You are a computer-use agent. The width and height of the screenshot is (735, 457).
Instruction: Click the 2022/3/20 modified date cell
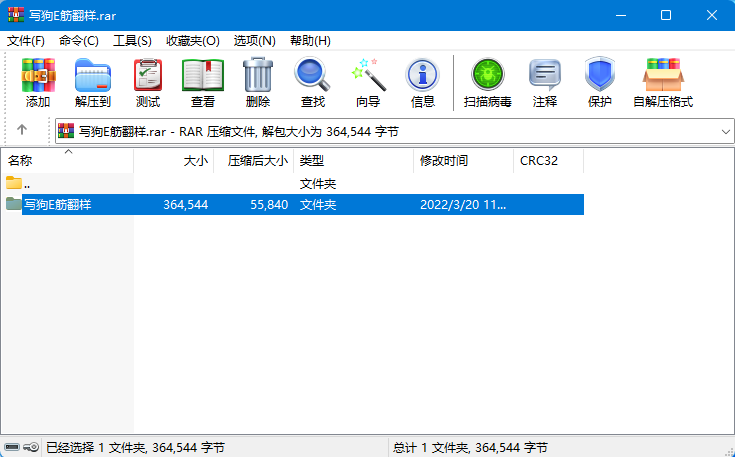coord(463,205)
